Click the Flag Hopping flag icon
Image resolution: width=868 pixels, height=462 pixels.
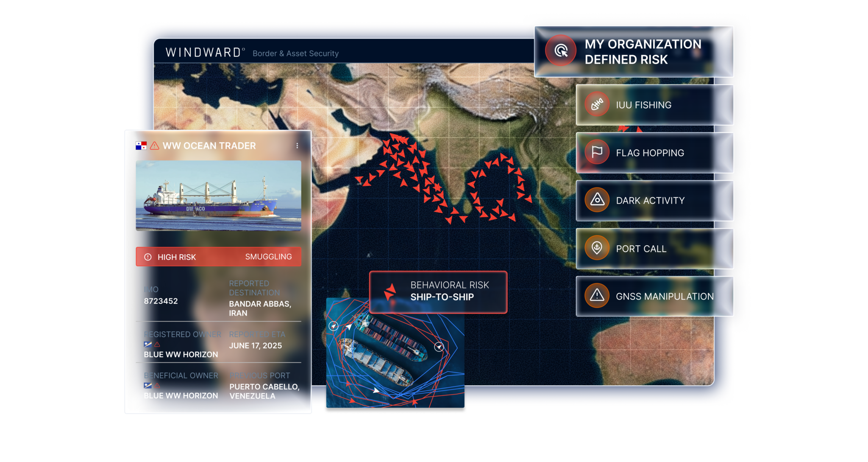coord(596,152)
